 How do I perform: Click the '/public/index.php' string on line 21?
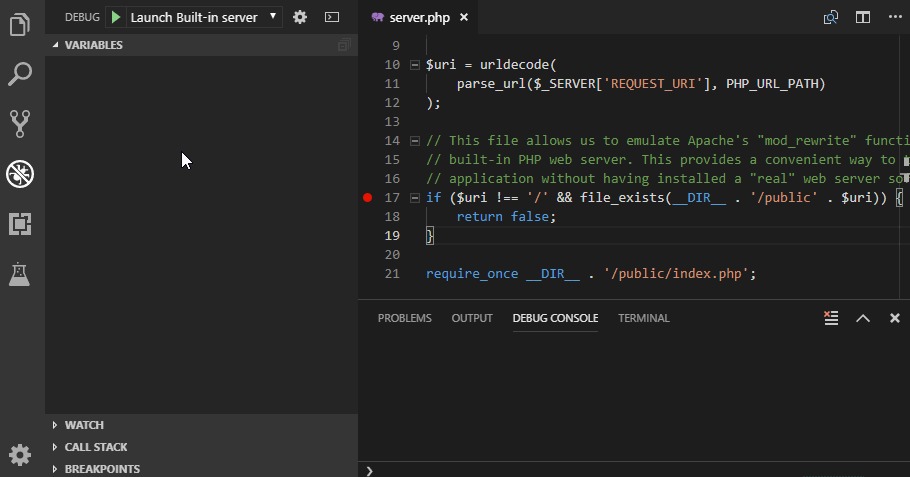click(676, 273)
